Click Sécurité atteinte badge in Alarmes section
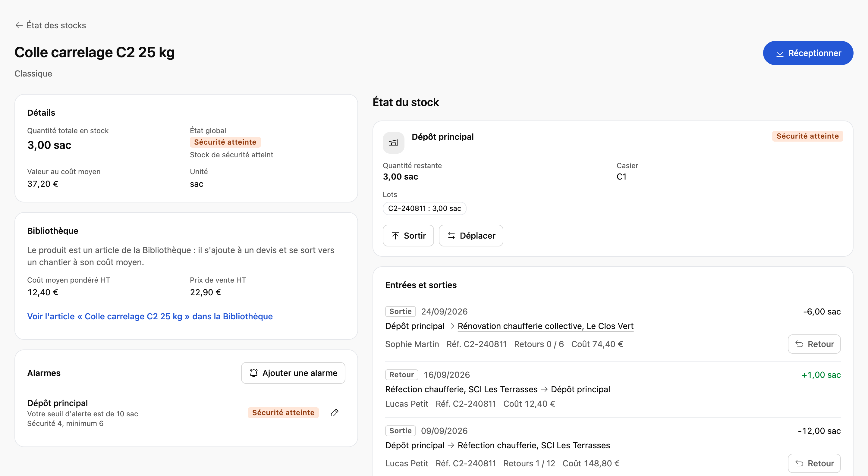Screen dimensions: 868x476 pos(283,413)
